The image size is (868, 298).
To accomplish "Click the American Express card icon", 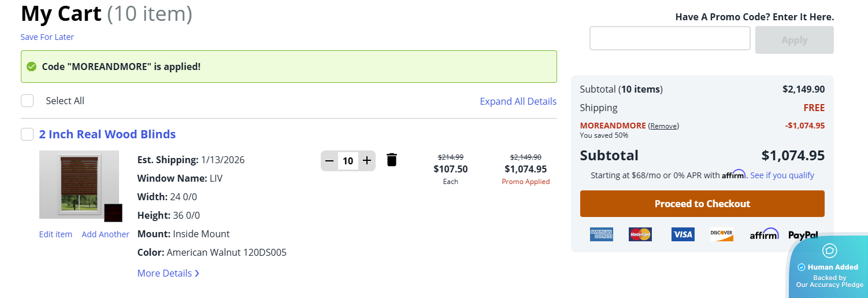I will click(601, 234).
